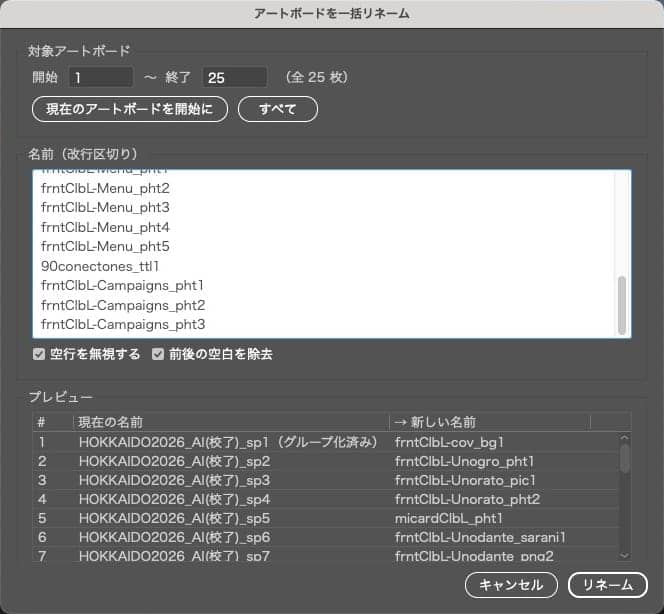This screenshot has width=664, height=614.
Task: Click new name frntClbL-Unogro_pht1
Action: tap(465, 462)
